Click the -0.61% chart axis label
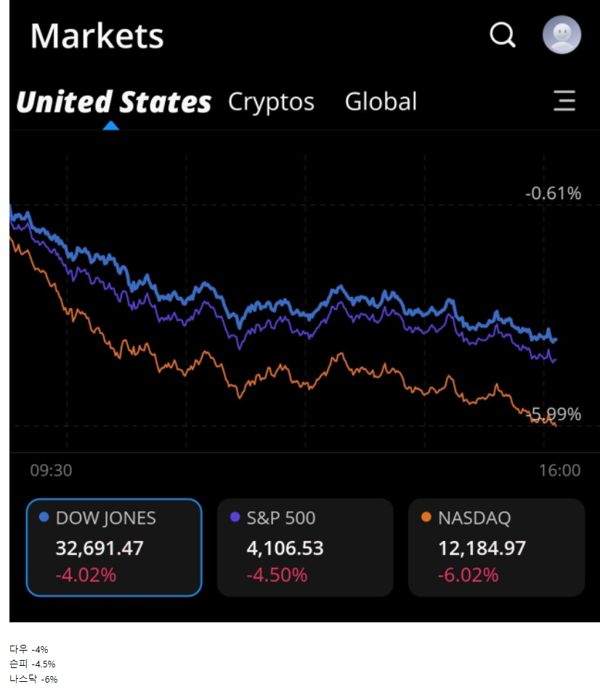 (554, 193)
